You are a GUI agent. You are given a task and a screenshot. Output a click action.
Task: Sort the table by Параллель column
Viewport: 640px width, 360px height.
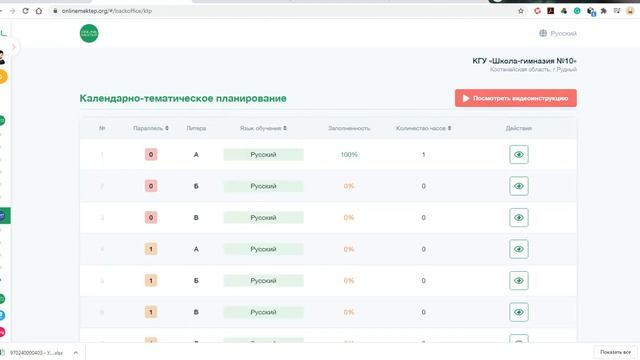point(151,128)
